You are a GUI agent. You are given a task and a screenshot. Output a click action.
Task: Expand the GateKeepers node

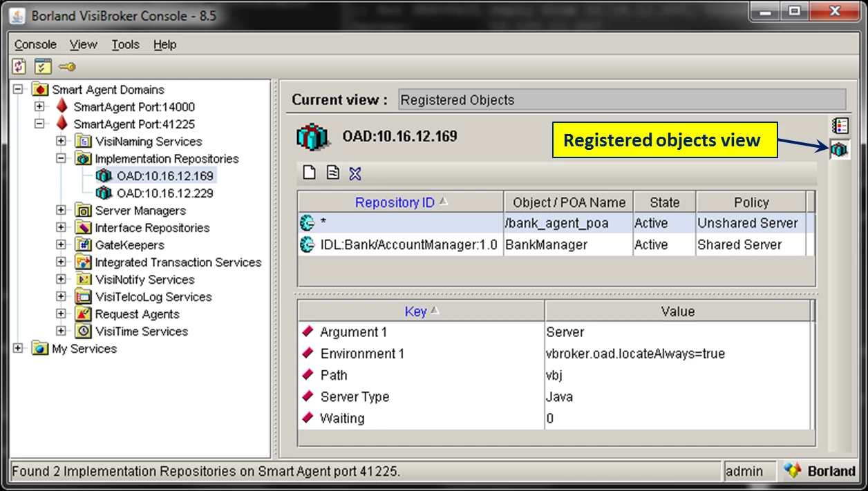62,244
